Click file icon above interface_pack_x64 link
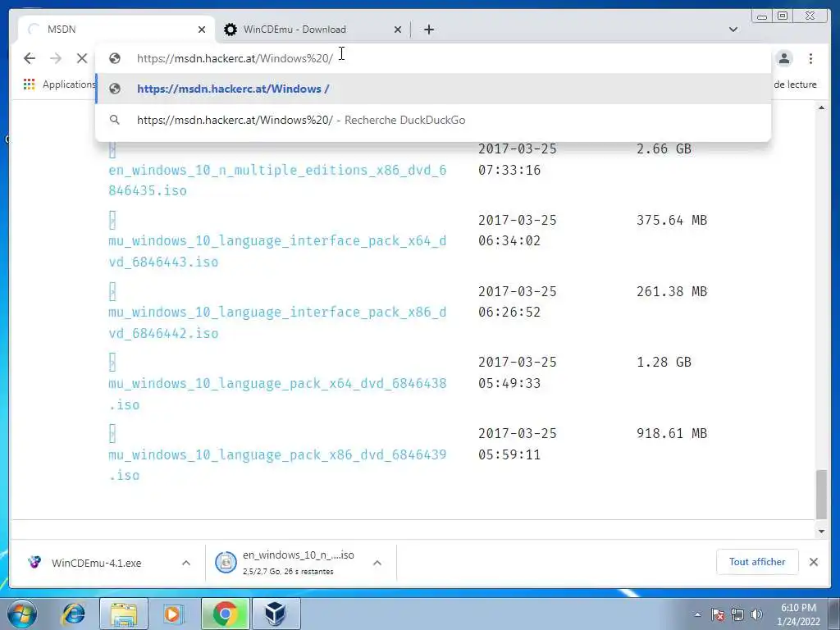The image size is (840, 630). (112, 220)
